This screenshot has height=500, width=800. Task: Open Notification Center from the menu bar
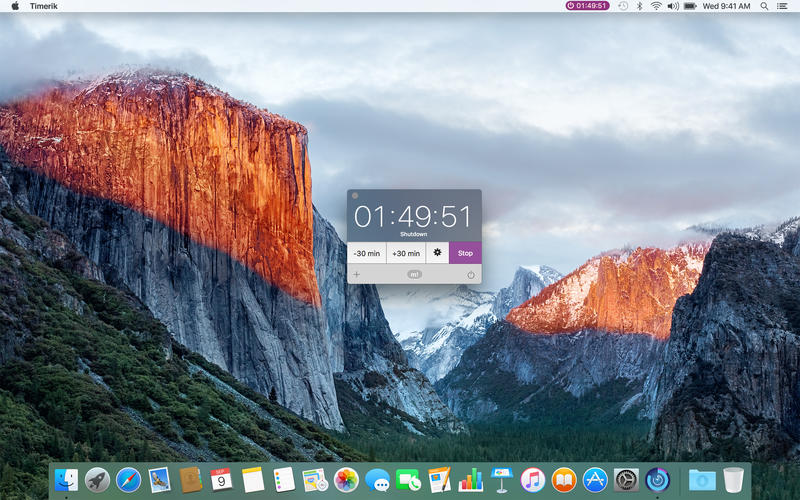tap(782, 6)
